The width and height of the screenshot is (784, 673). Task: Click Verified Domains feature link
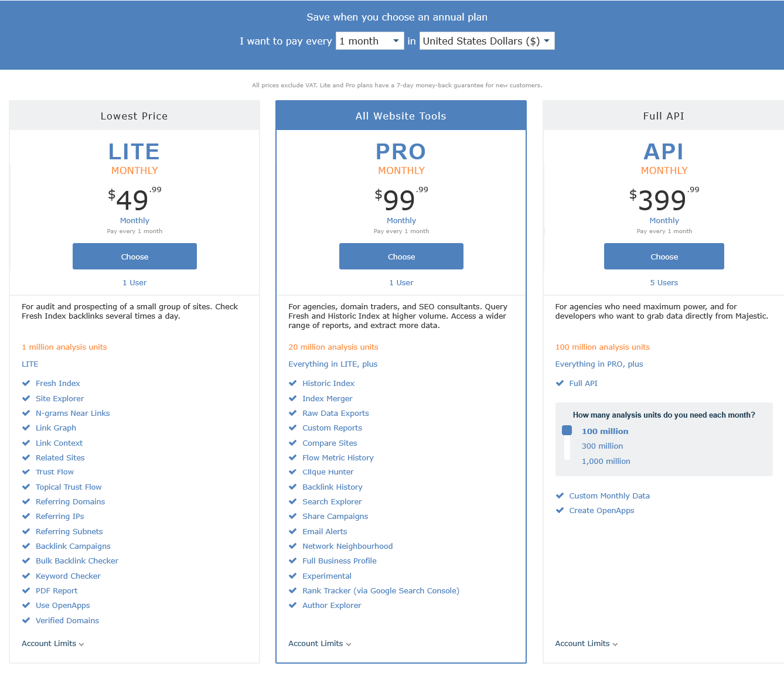click(x=67, y=620)
